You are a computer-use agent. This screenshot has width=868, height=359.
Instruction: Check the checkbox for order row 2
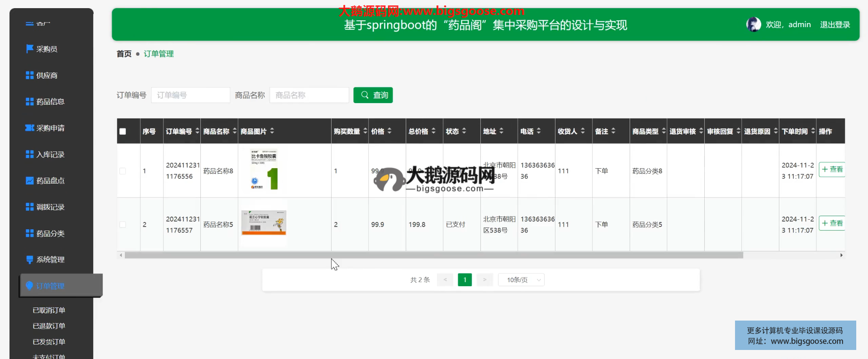pyautogui.click(x=123, y=225)
